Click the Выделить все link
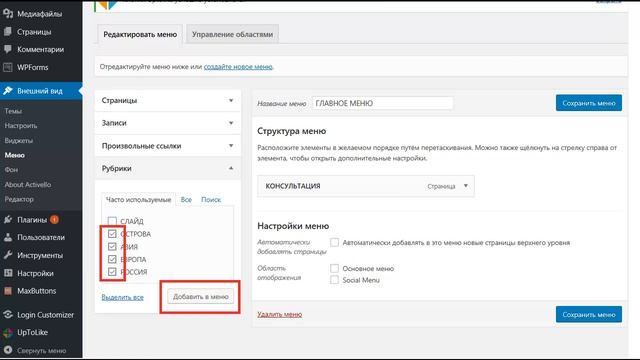 pyautogui.click(x=122, y=297)
